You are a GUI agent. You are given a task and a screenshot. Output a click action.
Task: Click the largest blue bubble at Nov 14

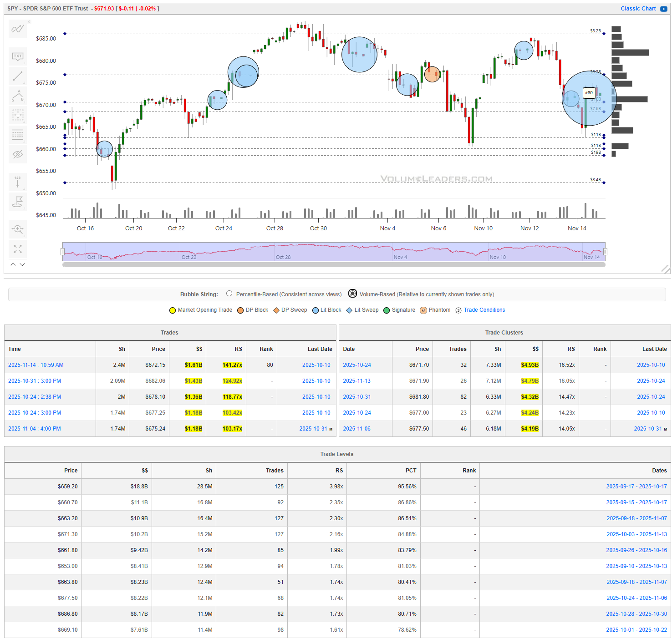[589, 98]
